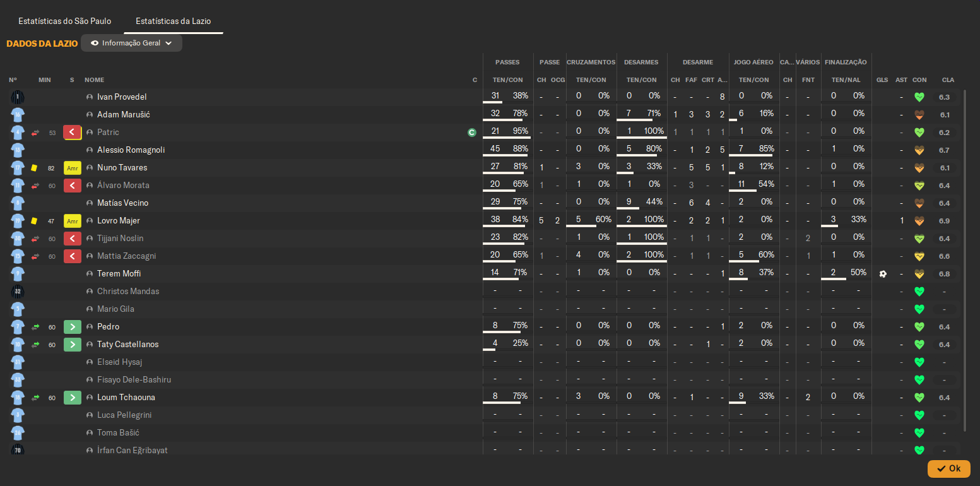Viewport: 980px width, 486px height.
Task: Open Matías Vecino's player profile
Action: point(123,203)
